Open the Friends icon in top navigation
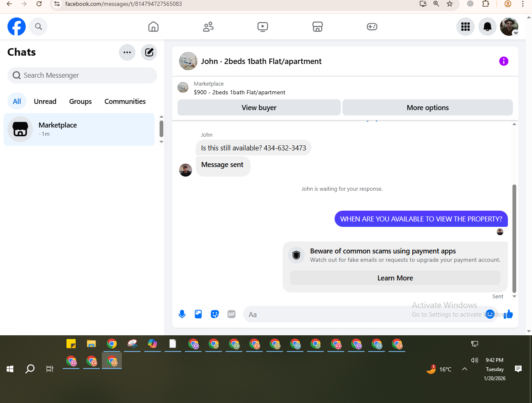 click(x=208, y=27)
